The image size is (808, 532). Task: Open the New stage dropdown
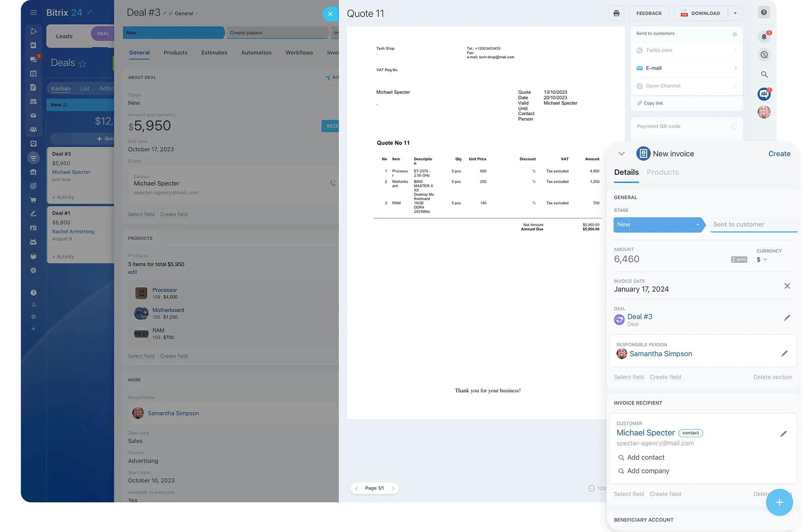[658, 225]
